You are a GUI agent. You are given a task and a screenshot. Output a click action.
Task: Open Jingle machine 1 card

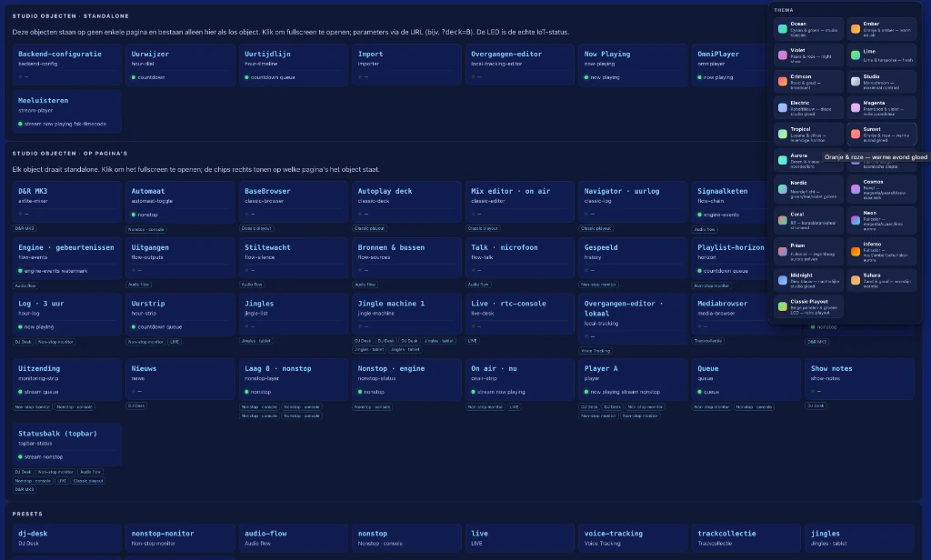coord(406,315)
